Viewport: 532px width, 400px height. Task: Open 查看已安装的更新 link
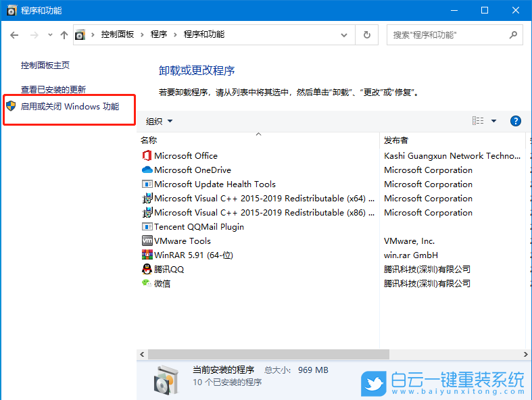point(53,90)
